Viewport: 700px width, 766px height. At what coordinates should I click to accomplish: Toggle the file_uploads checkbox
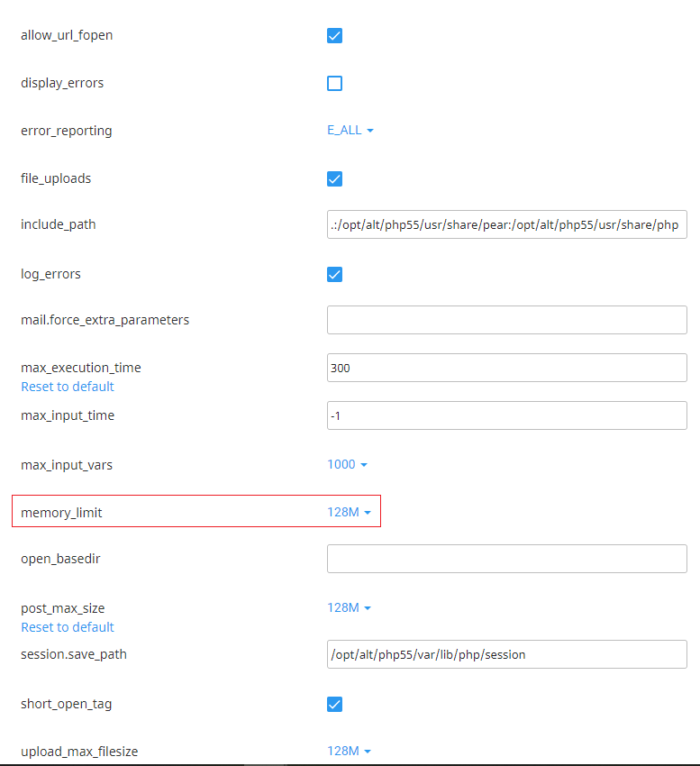334,178
